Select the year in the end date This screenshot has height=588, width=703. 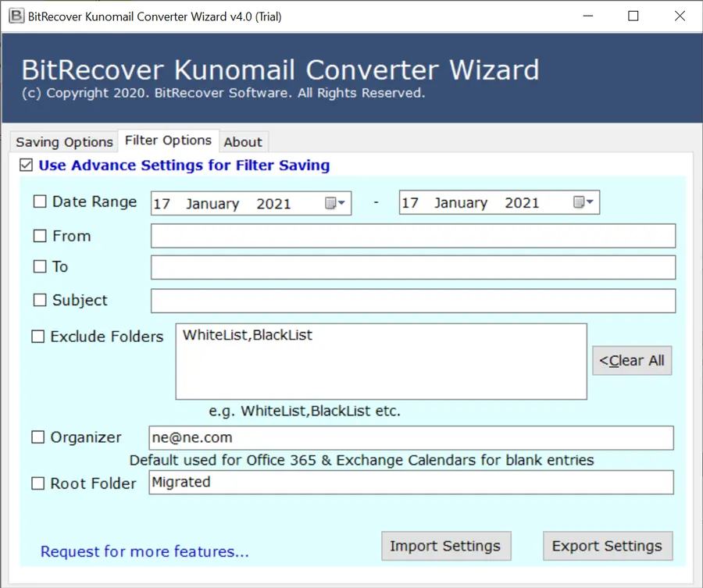point(522,203)
